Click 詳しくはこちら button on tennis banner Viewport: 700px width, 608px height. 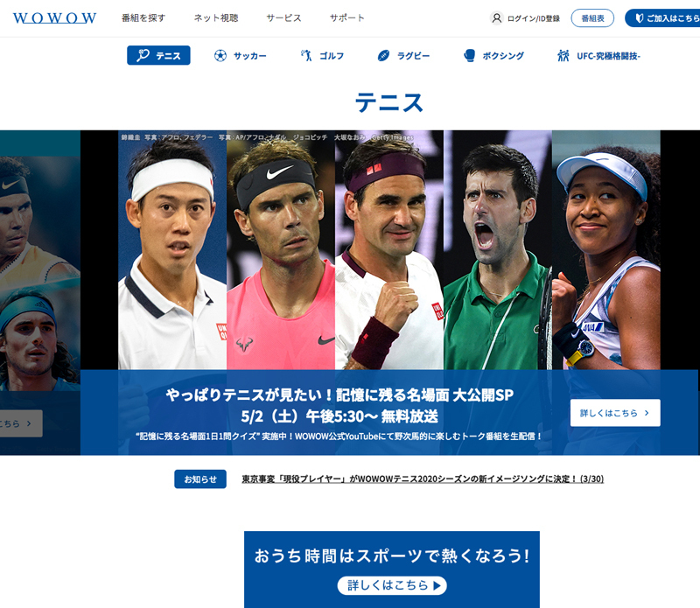click(615, 413)
